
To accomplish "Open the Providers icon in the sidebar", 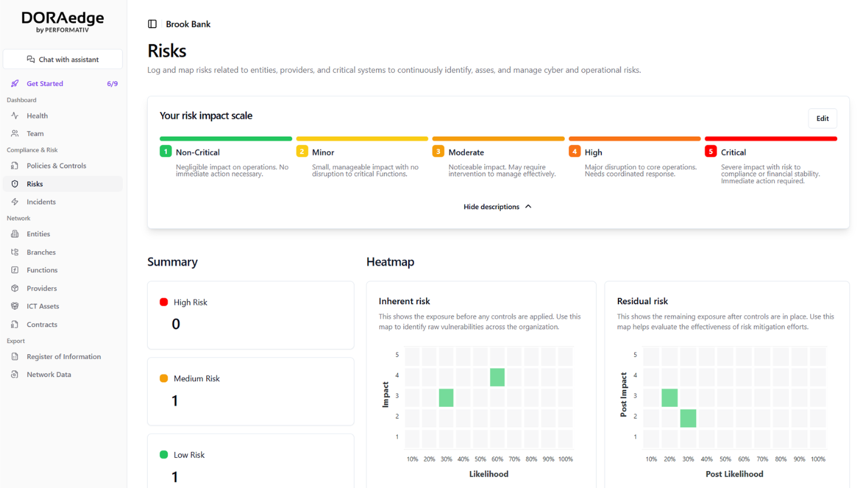I will coord(14,288).
